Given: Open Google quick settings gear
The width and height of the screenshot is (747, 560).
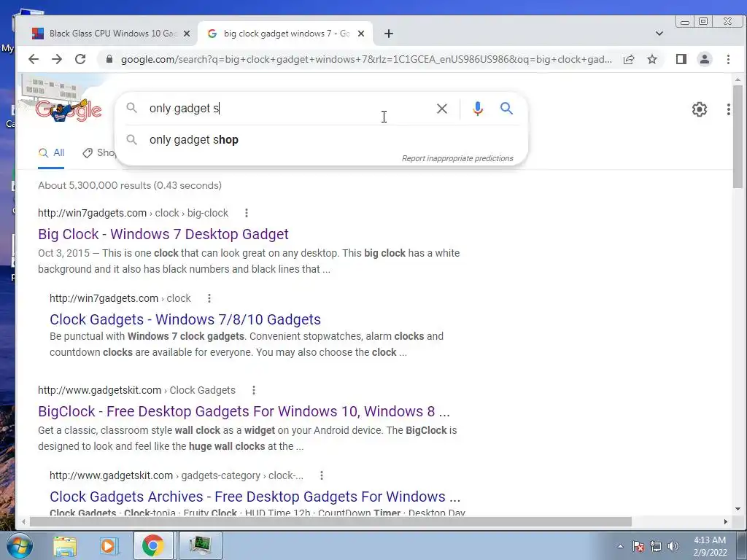Looking at the screenshot, I should click(x=699, y=109).
